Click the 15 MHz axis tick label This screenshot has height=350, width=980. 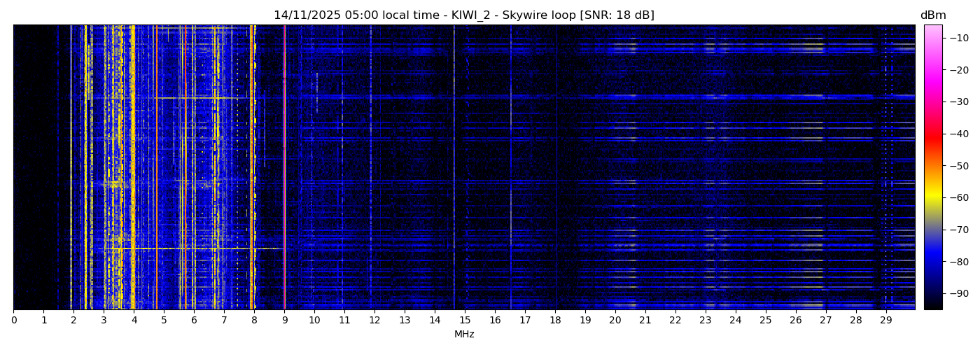click(x=465, y=321)
